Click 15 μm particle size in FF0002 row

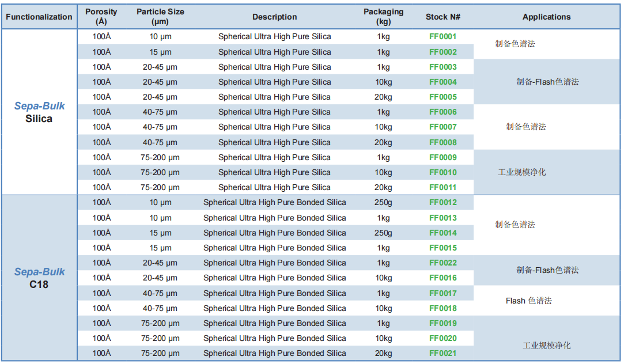[x=160, y=52]
